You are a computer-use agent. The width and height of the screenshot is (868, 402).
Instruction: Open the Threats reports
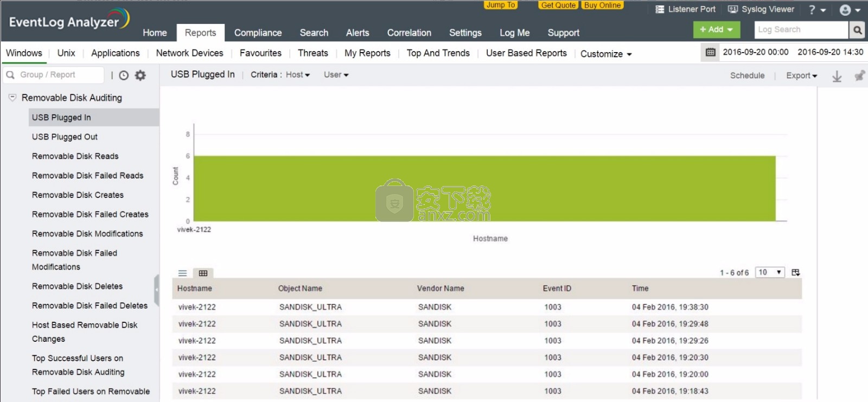click(313, 53)
